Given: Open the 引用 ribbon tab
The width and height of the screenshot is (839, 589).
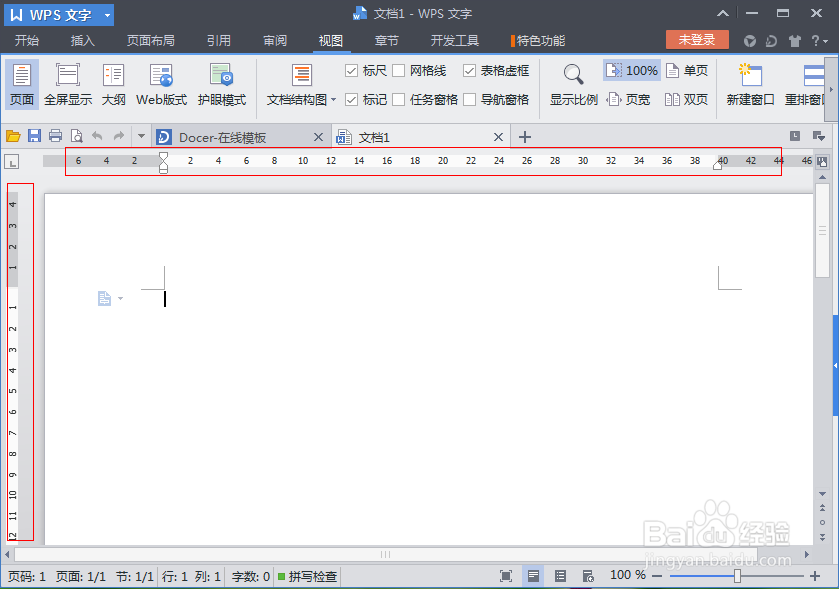Looking at the screenshot, I should pos(219,41).
